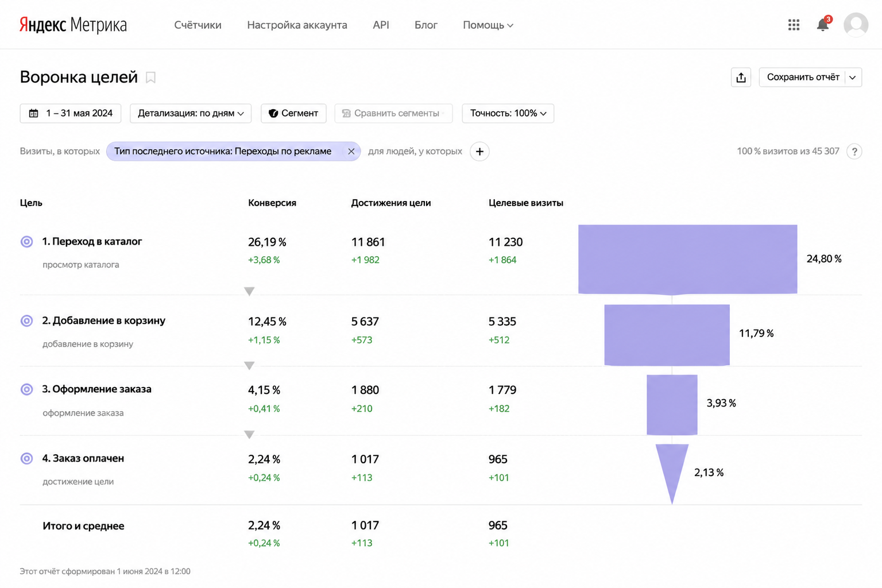Viewport: 882px width, 588px height.
Task: Go to Яндекс Метрика logo home
Action: [x=73, y=25]
